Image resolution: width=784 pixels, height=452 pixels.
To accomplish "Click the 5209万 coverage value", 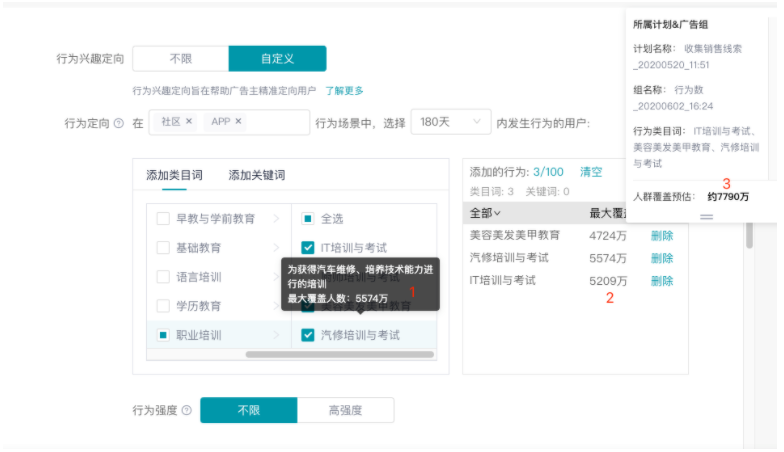I will pyautogui.click(x=608, y=281).
